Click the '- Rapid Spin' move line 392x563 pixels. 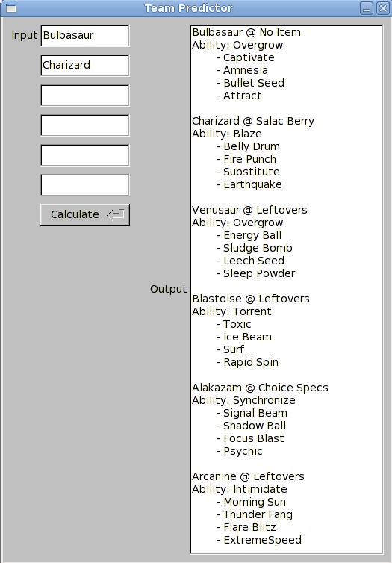pyautogui.click(x=247, y=362)
